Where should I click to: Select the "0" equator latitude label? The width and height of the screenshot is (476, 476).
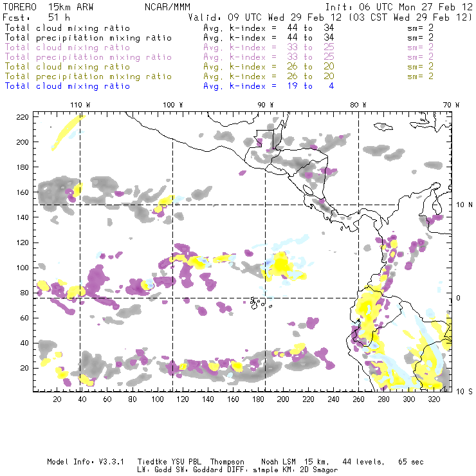pos(459,298)
